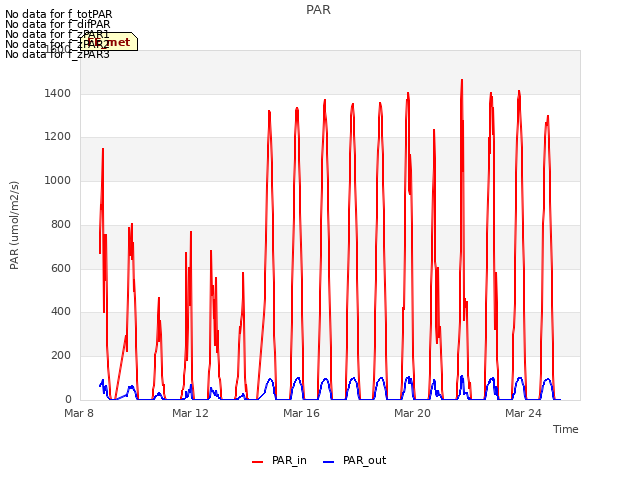
Task: Click the 200 y-axis tick label
Action: [x=61, y=356]
